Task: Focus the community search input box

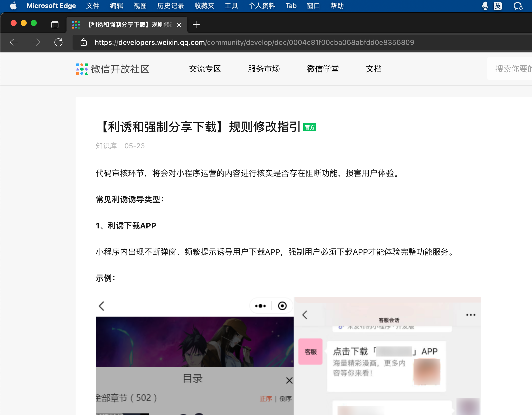Action: pos(511,69)
